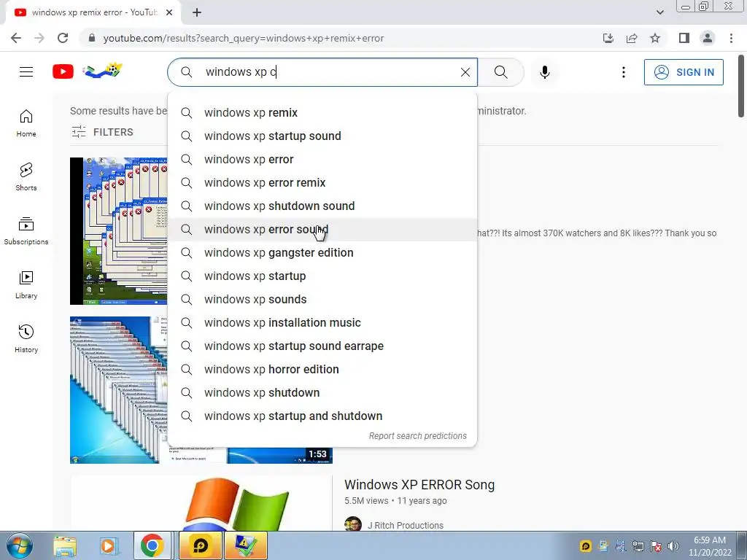747x560 pixels.
Task: Select suggestion "windows xp installation music"
Action: pos(322,323)
